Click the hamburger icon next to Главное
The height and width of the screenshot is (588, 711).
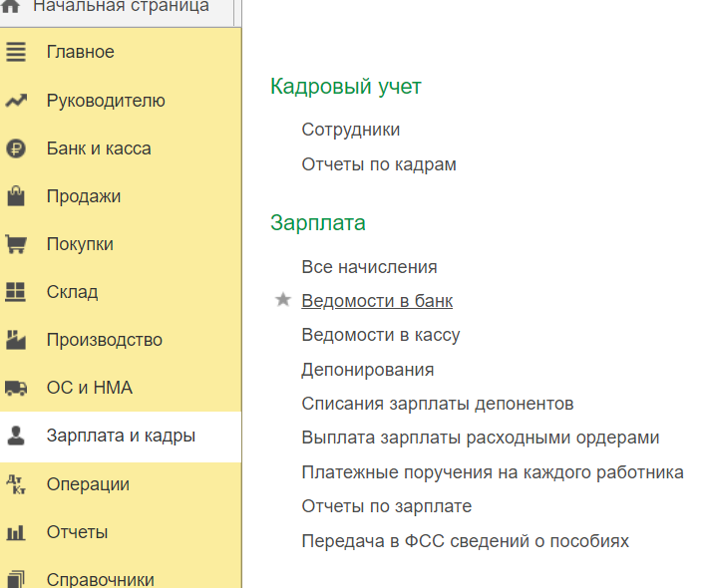coord(16,53)
